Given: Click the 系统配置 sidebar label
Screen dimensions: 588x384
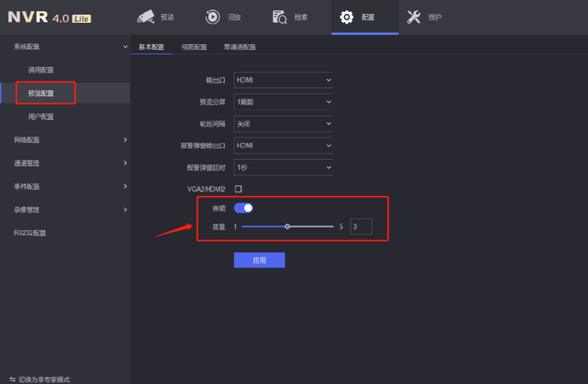Looking at the screenshot, I should pyautogui.click(x=26, y=46).
